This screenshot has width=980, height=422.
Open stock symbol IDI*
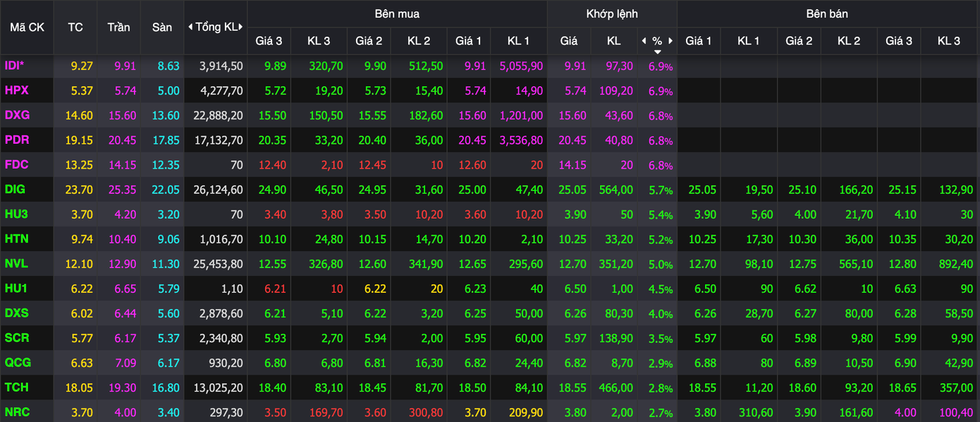click(x=15, y=66)
